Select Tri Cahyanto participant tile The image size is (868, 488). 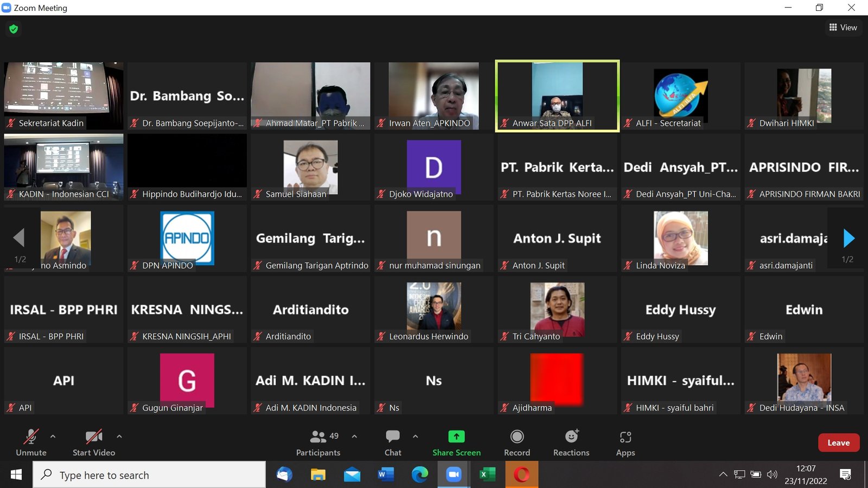557,309
